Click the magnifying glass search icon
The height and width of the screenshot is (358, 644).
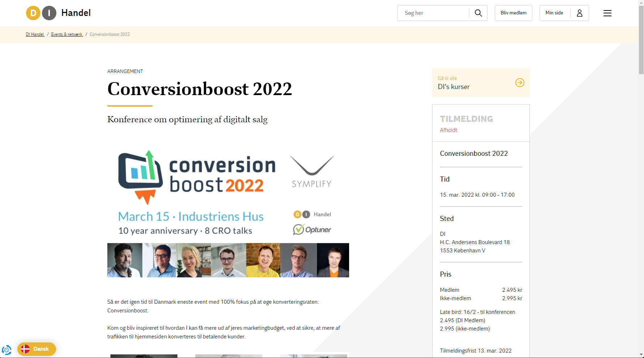click(478, 13)
